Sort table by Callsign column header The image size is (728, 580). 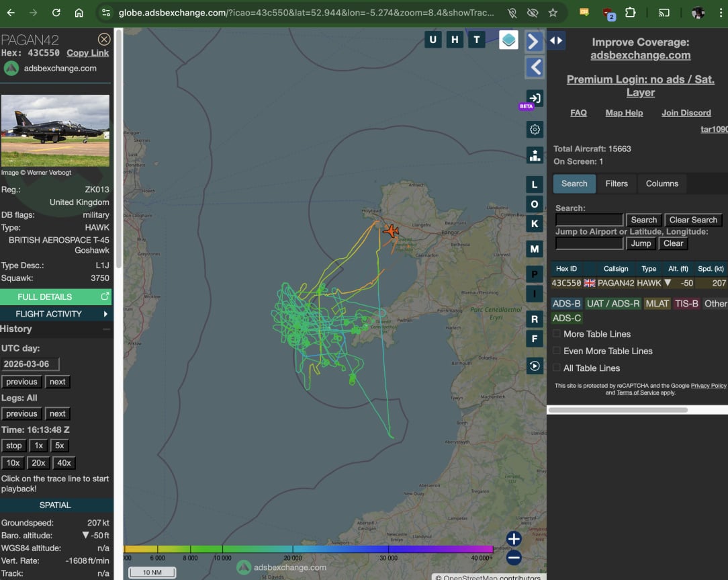(616, 269)
